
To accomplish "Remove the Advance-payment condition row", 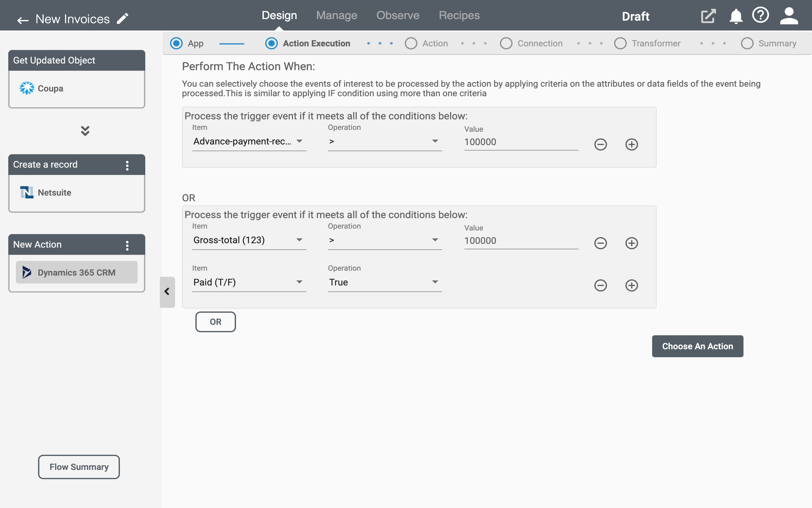I will [600, 144].
